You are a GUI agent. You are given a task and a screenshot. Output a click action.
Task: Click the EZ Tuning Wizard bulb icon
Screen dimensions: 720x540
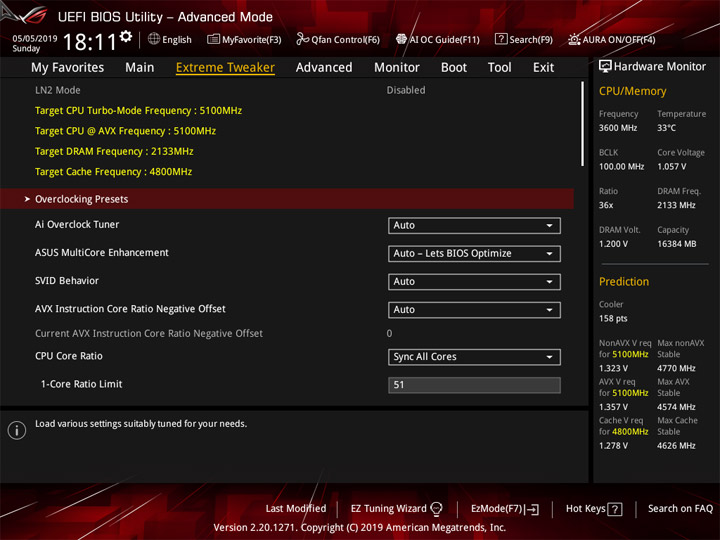coord(436,509)
